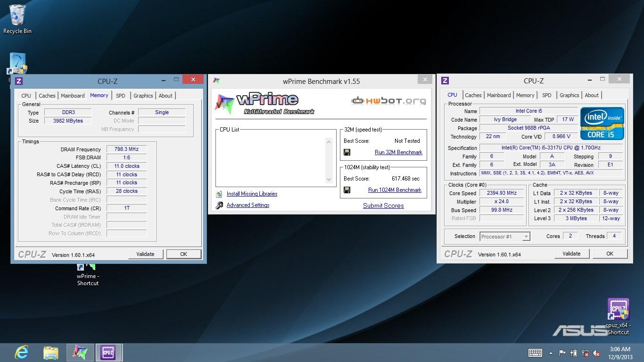Open the cpuz_x64 desktop shortcut icon
The width and height of the screenshot is (644, 362).
pyautogui.click(x=618, y=316)
